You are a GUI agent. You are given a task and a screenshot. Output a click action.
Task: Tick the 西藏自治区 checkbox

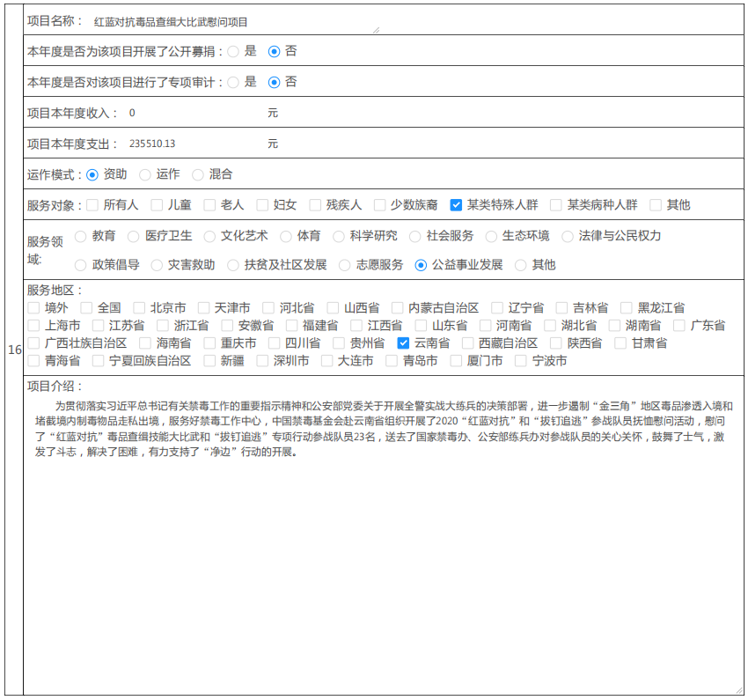click(x=467, y=343)
